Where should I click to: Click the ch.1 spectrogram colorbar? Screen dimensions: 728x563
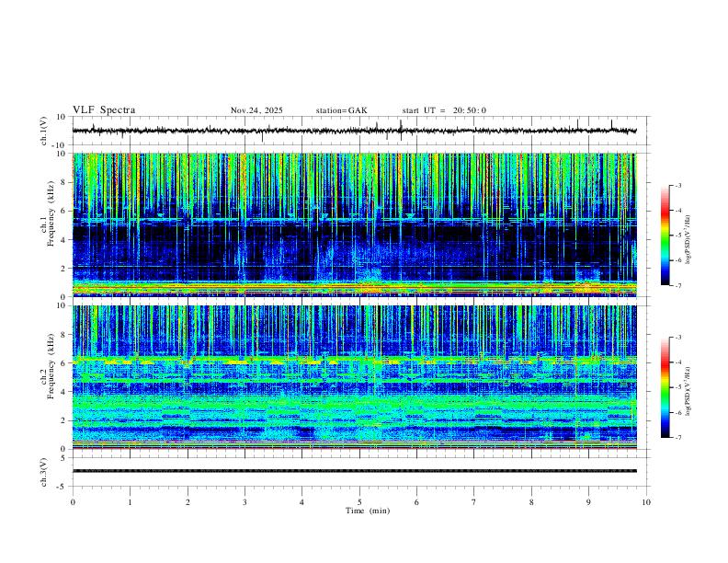point(665,236)
